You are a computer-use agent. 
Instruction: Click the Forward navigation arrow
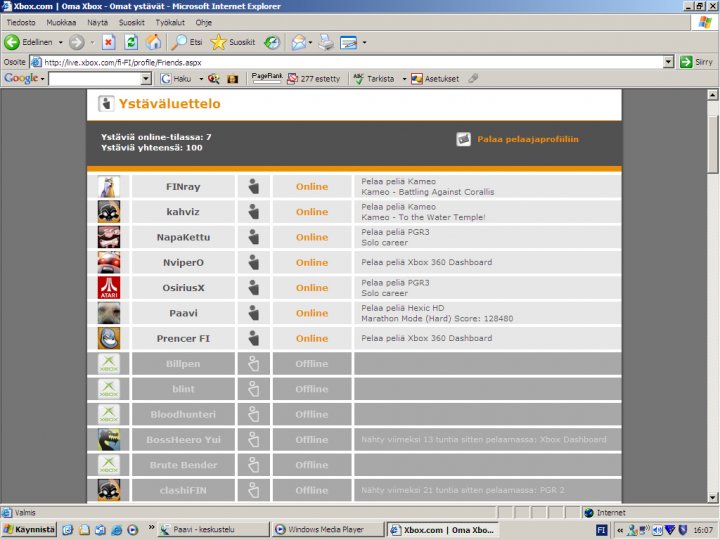click(77, 42)
